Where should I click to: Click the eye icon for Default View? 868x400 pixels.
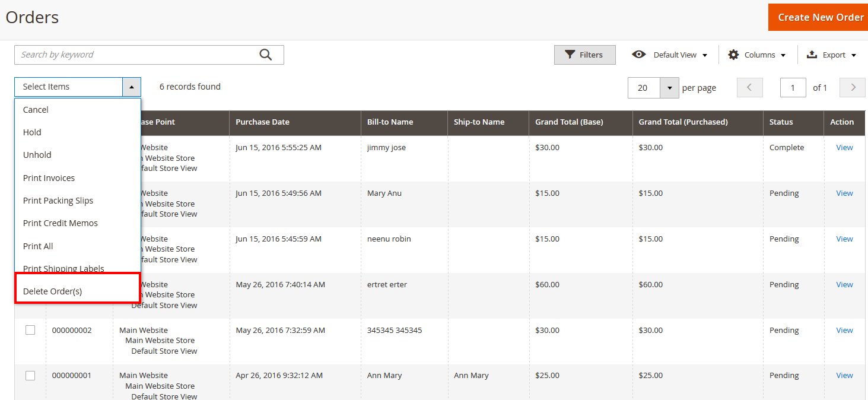coord(638,55)
